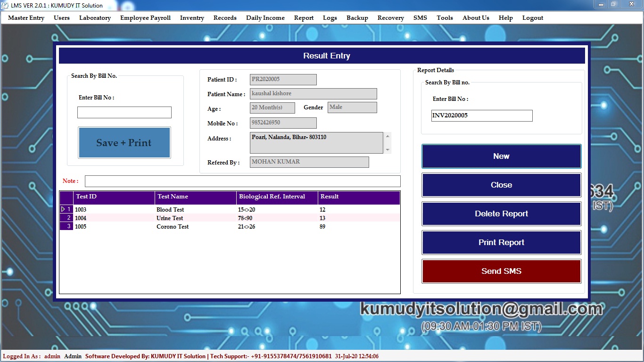Click the Result cell for Urine Test
Screen dimensions: 644x362
pos(358,218)
